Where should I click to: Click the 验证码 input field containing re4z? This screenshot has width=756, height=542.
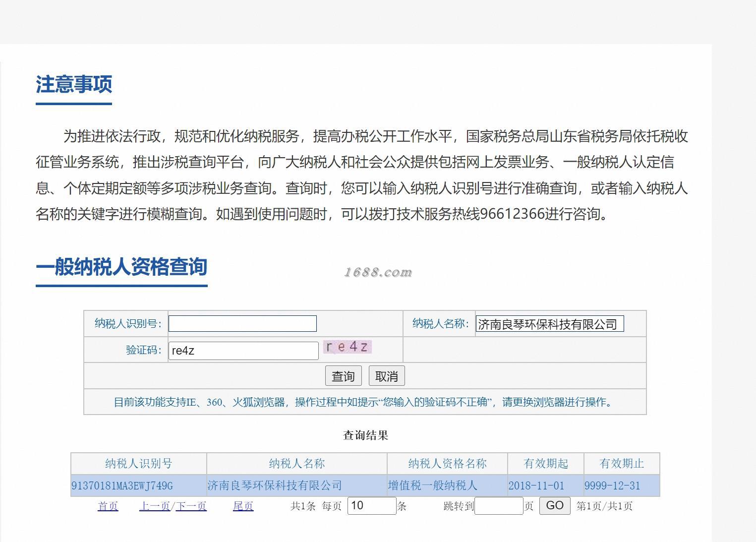(x=243, y=351)
